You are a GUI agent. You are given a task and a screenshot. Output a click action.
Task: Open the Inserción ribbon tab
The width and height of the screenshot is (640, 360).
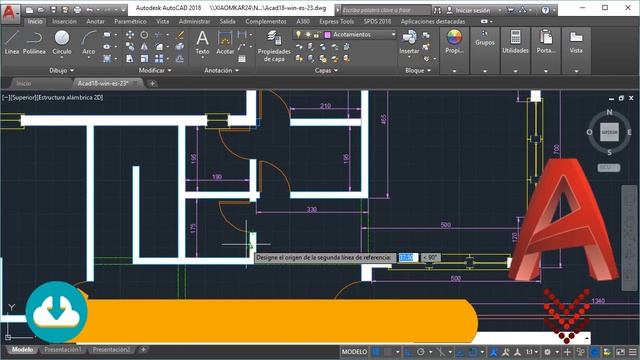pyautogui.click(x=64, y=21)
